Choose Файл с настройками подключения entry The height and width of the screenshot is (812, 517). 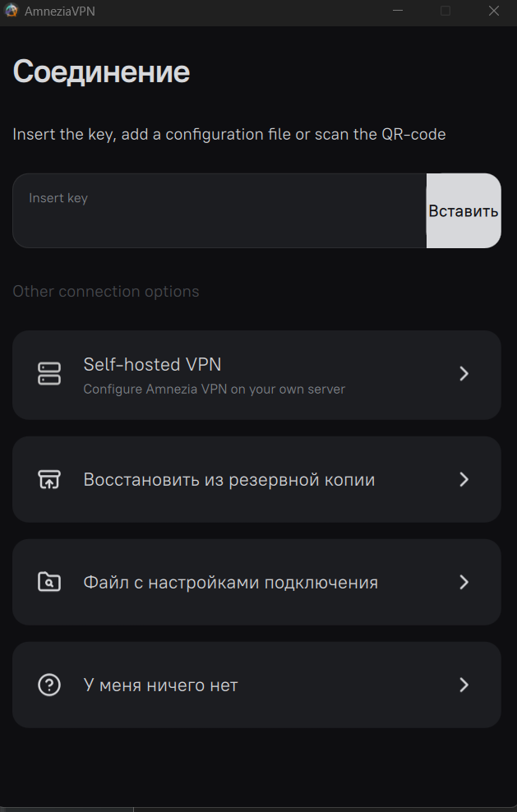256,582
